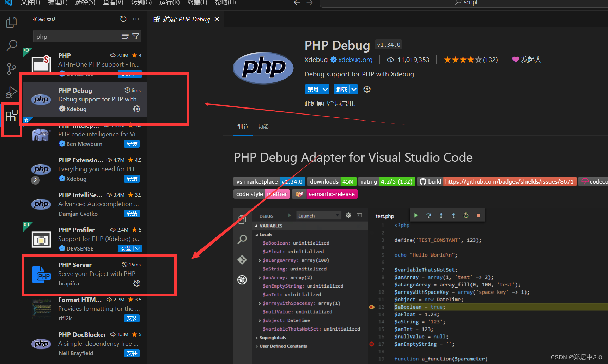
Task: Open the xdebug.org publisher link
Action: [x=355, y=60]
